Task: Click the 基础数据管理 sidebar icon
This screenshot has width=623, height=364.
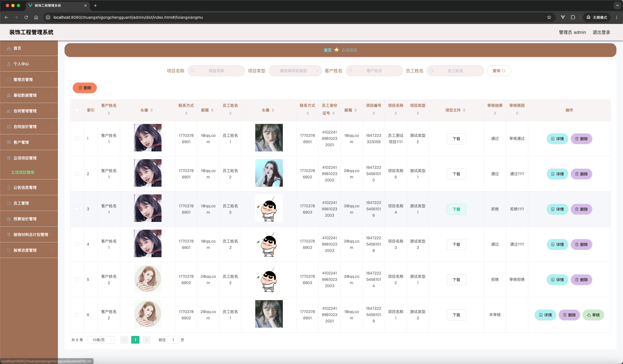Action: tap(9, 96)
